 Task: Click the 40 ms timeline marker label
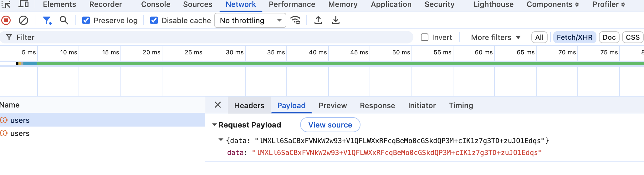coord(318,52)
